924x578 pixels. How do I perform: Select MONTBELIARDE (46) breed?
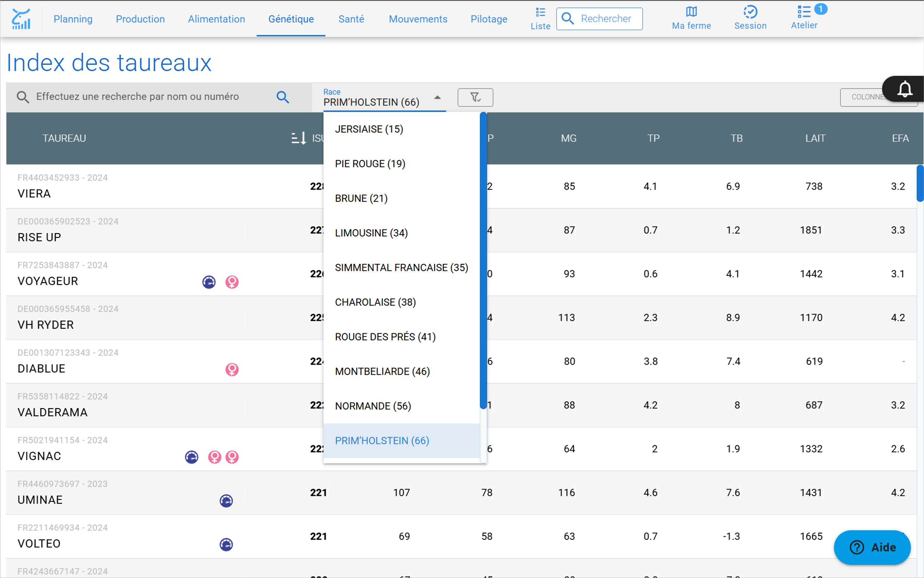(x=401, y=372)
